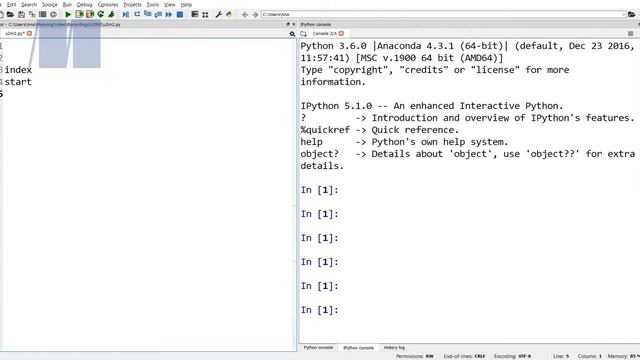This screenshot has height=360, width=640.
Task: Toggle fullscreen mode icon
Action: (x=205, y=14)
